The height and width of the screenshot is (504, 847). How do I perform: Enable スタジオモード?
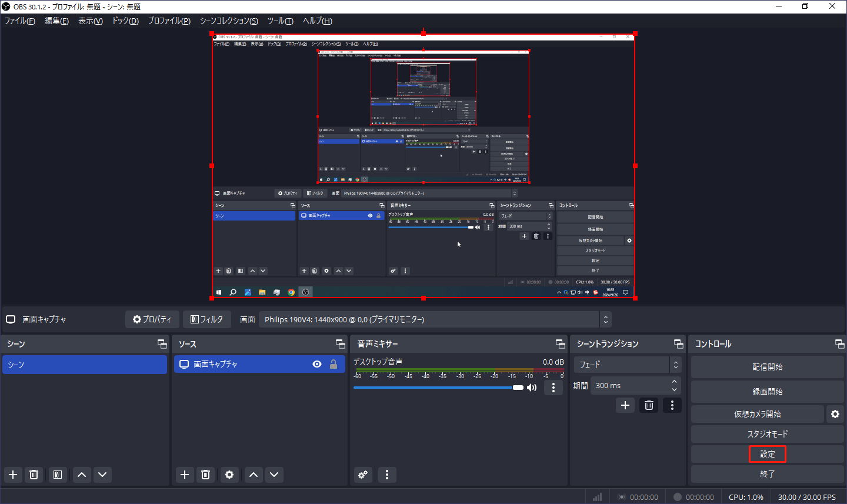pyautogui.click(x=768, y=434)
